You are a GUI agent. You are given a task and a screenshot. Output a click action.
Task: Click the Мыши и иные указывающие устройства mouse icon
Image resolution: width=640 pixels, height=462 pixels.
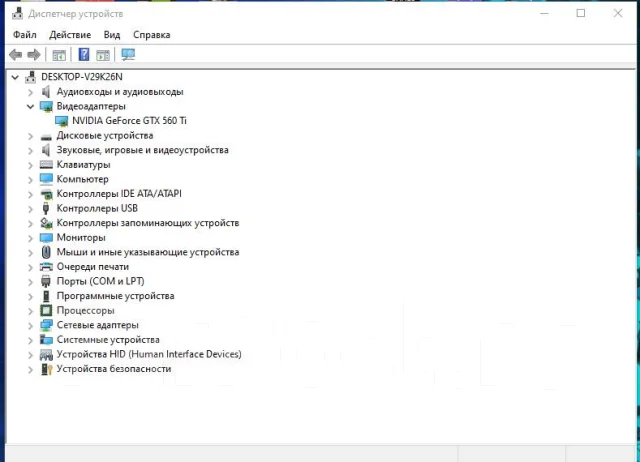pos(46,252)
